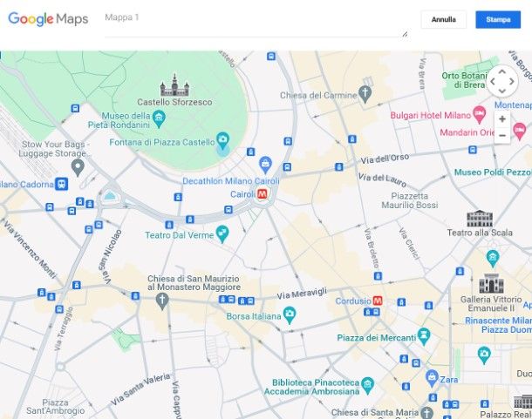The width and height of the screenshot is (532, 419).
Task: Select the Cordusio metro station icon
Action: 378,301
